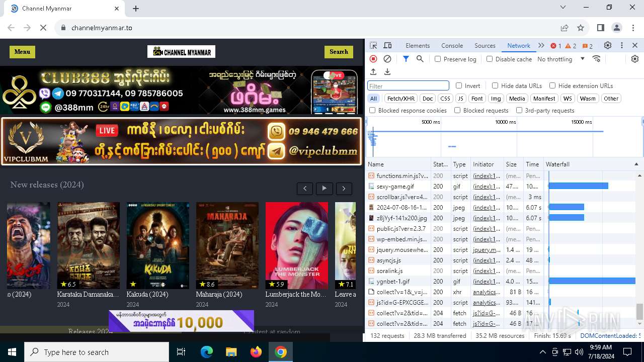Check 3rd-party requests option
The image size is (644, 362).
pyautogui.click(x=519, y=110)
